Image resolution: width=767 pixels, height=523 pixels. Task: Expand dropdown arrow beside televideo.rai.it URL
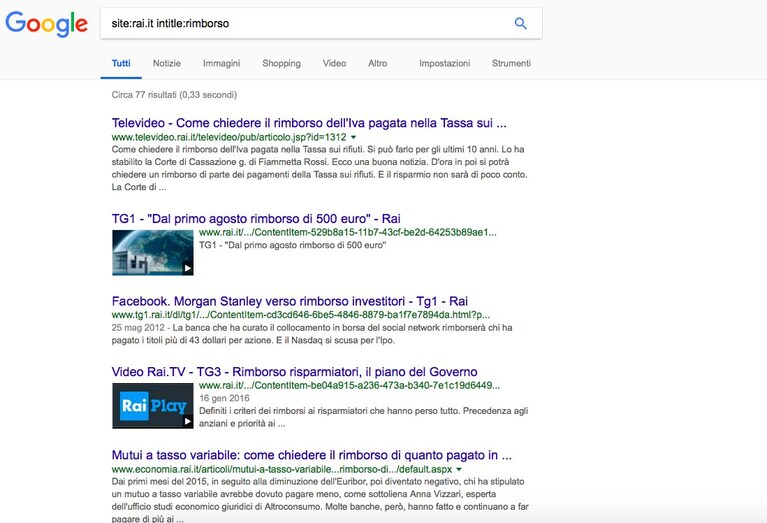click(x=354, y=137)
